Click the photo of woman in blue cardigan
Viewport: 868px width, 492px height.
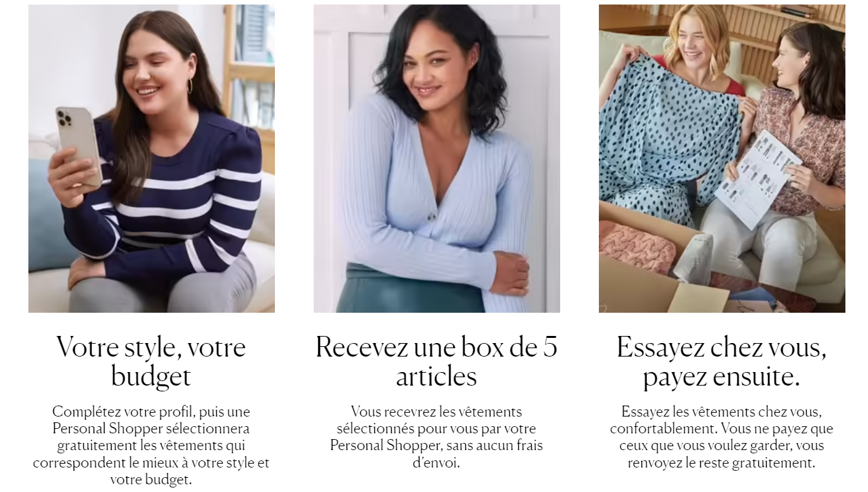point(437,159)
